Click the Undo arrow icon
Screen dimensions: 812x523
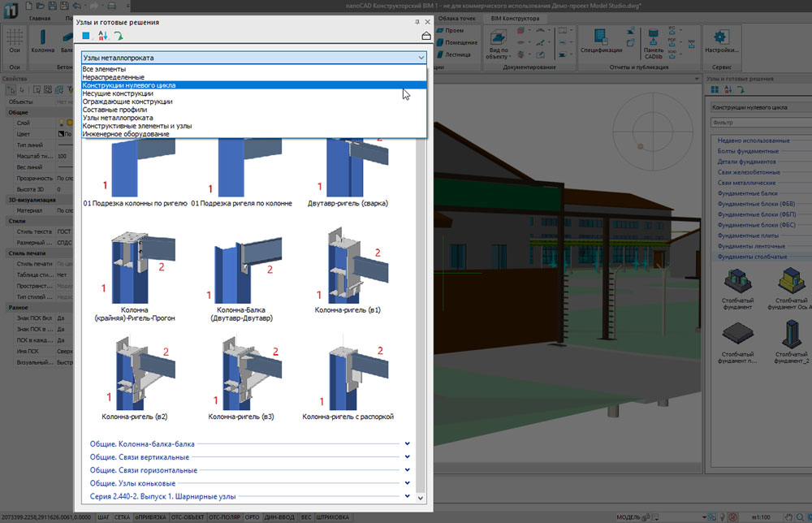point(76,6)
